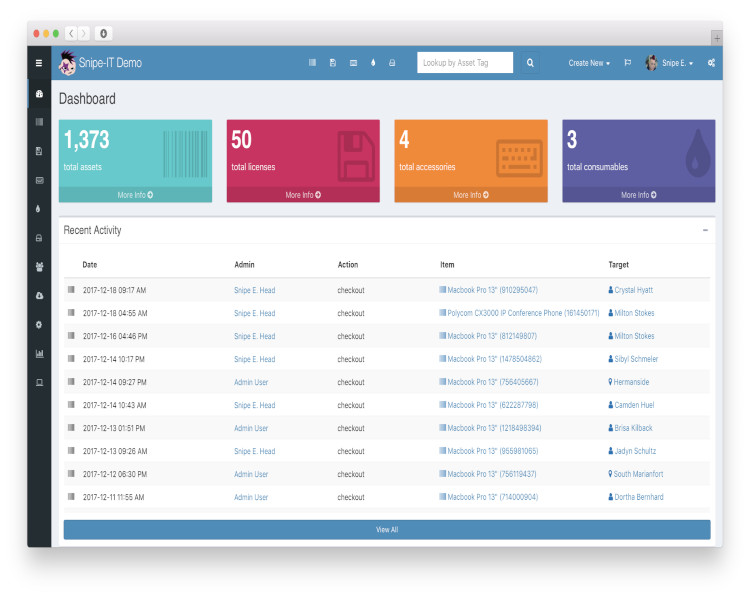
Task: Open the Snipe E. user dropdown
Action: coord(670,63)
